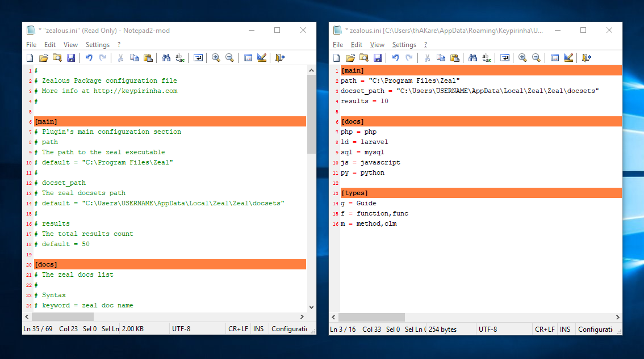The height and width of the screenshot is (359, 644).
Task: Zoom out magnifier in left read-only window
Action: coord(229,58)
